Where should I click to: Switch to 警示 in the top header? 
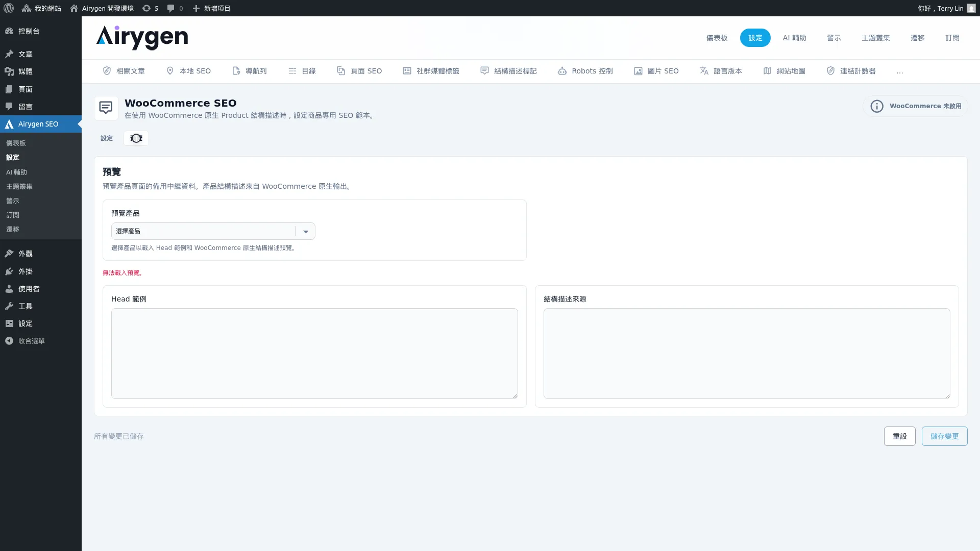[x=834, y=38]
